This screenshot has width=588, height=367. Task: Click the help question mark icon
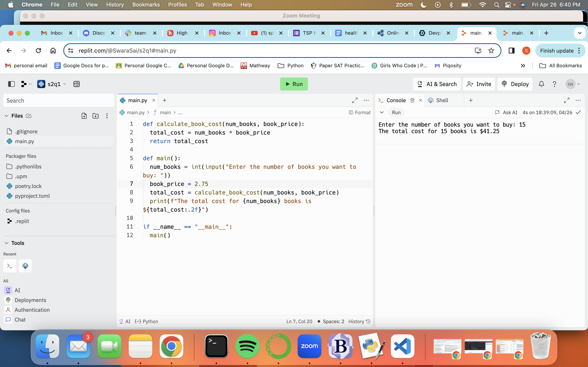click(555, 84)
